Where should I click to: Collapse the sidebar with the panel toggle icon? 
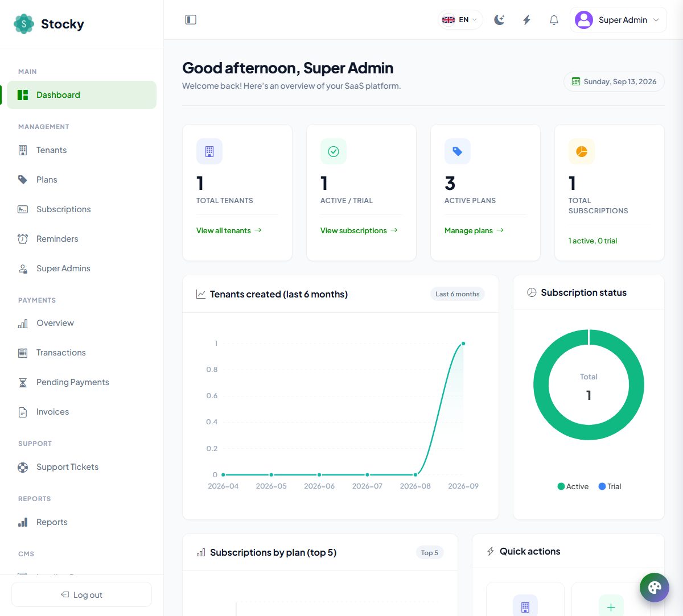click(x=191, y=20)
